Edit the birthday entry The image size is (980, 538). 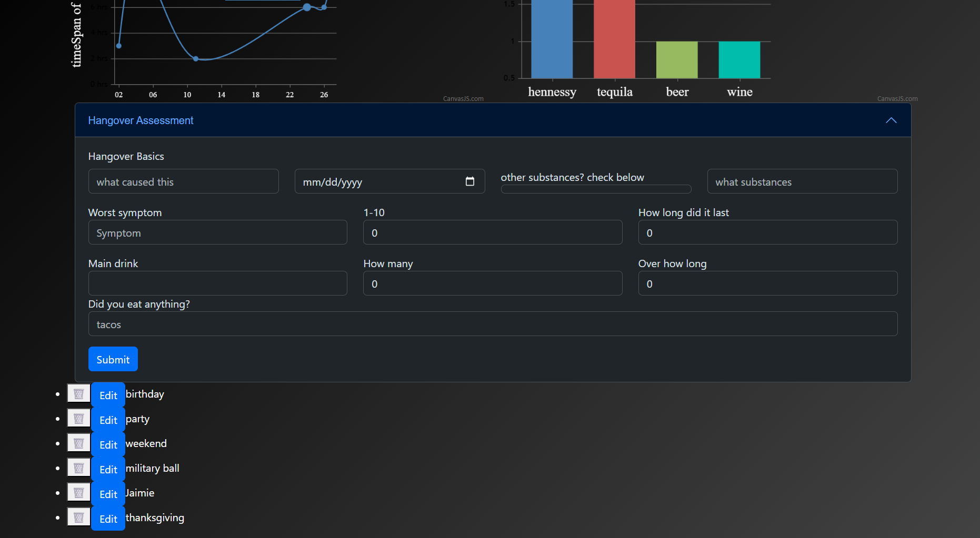pyautogui.click(x=108, y=395)
